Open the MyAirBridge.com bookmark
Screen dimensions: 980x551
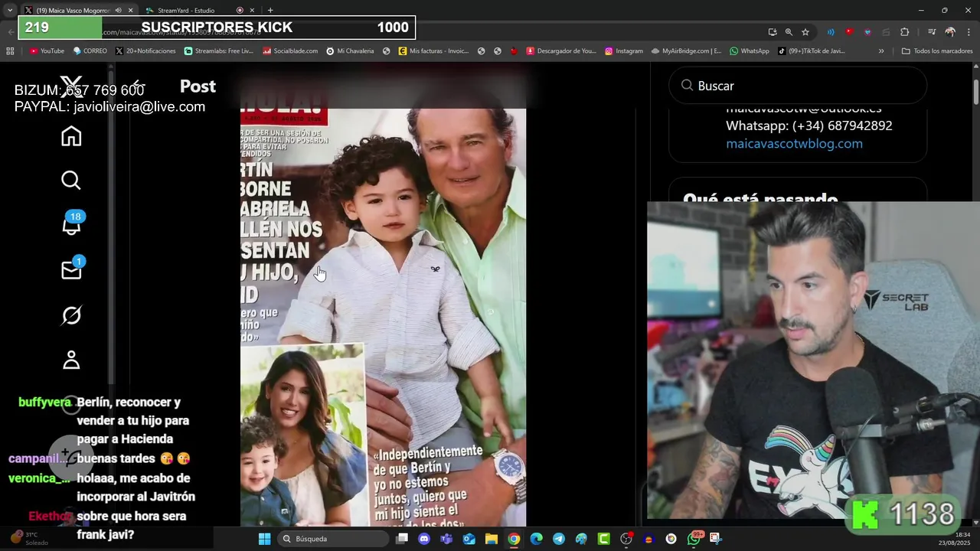(x=687, y=51)
